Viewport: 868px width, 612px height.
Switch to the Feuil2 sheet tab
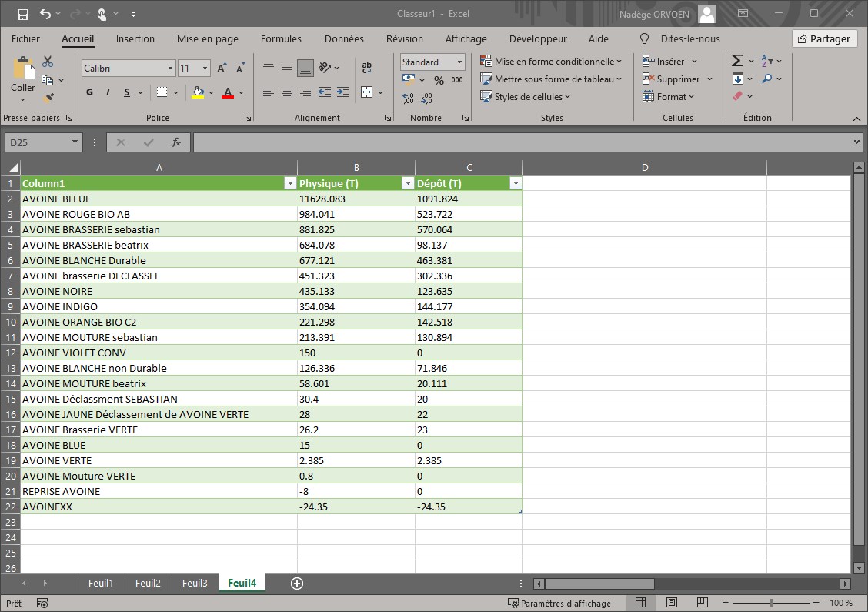[x=148, y=583]
